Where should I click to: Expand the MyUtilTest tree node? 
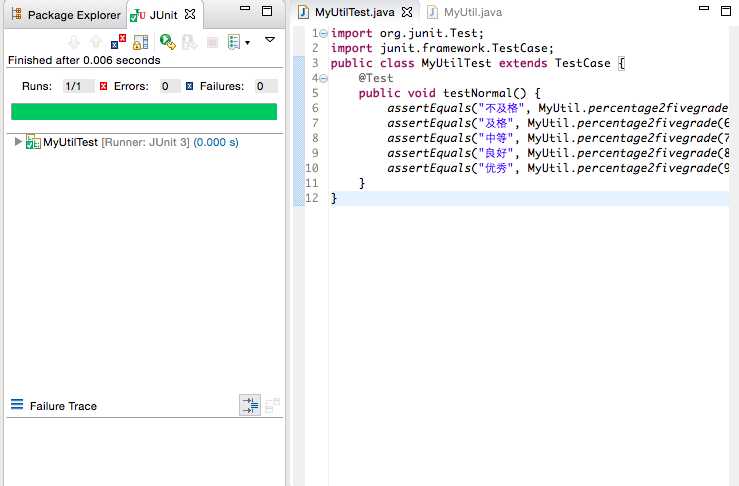18,141
